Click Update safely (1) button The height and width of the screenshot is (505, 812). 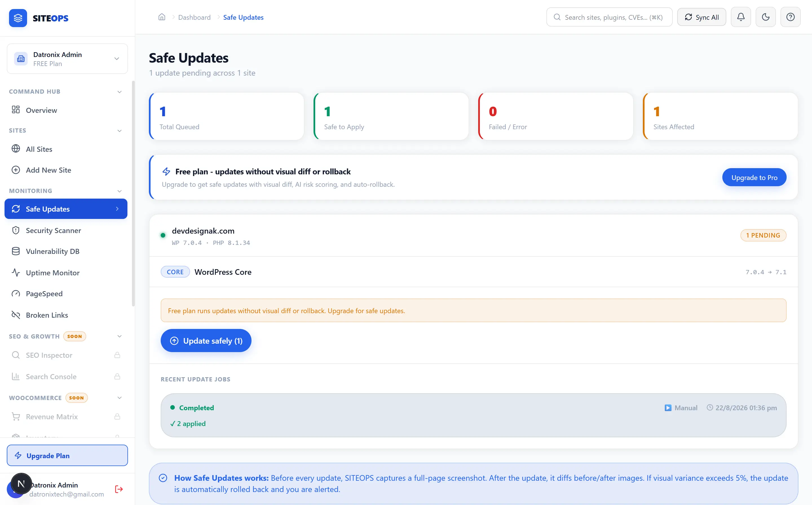(x=206, y=341)
